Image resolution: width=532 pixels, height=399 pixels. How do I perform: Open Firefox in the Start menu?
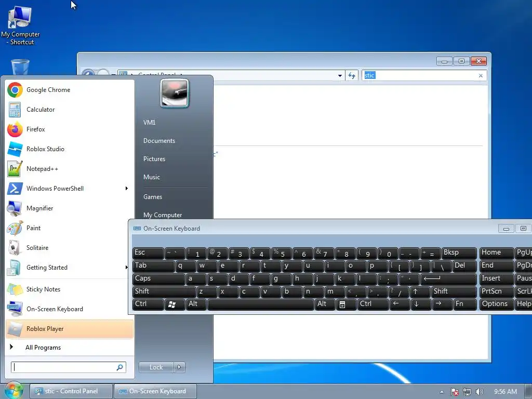70,129
